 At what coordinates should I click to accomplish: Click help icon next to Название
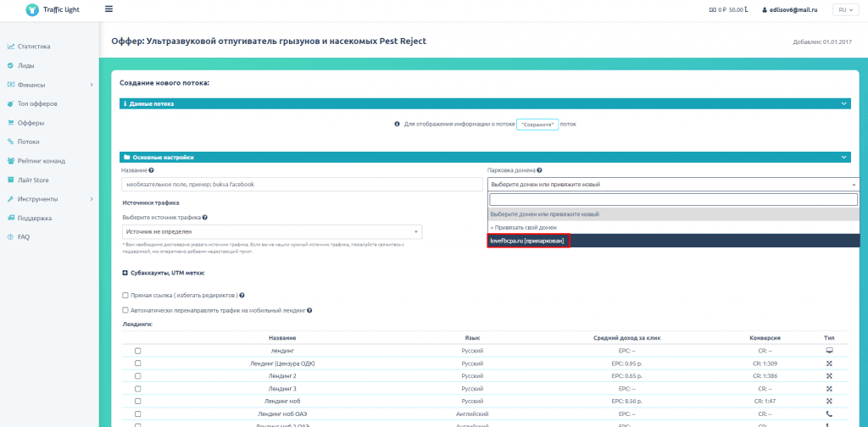pos(151,171)
